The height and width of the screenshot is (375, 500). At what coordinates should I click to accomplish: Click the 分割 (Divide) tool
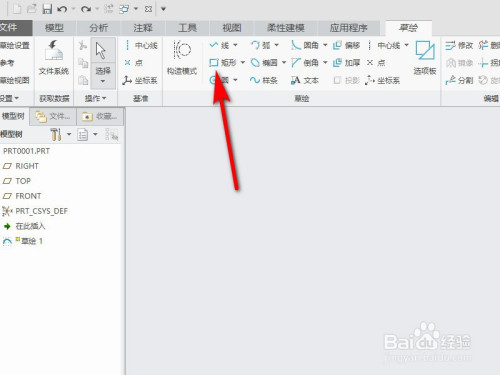tap(459, 80)
